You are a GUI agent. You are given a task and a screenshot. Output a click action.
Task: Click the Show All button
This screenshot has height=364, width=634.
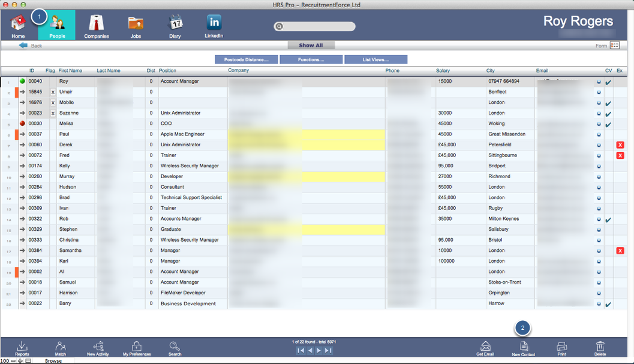(311, 46)
